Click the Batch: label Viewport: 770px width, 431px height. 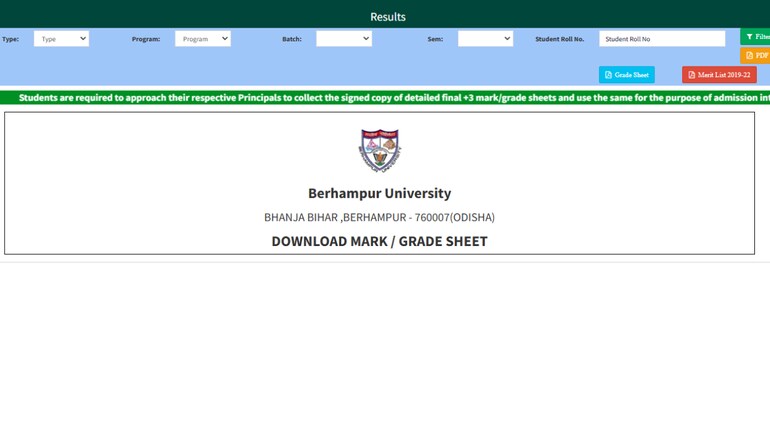coord(292,39)
